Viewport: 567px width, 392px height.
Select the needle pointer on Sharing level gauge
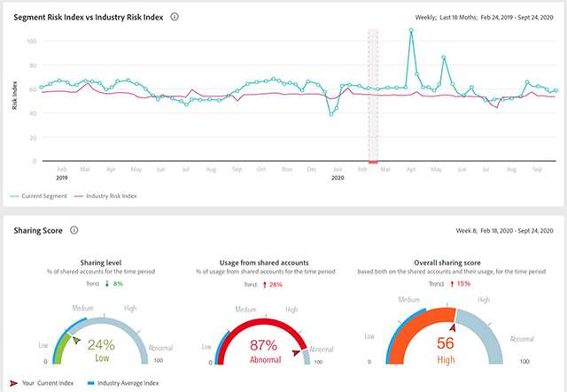coord(76,338)
